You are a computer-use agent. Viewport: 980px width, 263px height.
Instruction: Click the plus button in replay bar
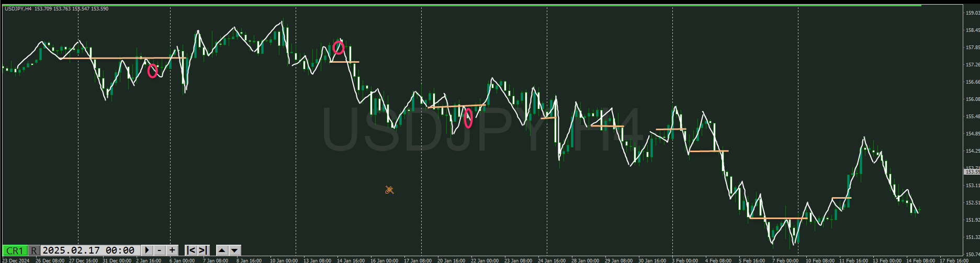coord(172,250)
